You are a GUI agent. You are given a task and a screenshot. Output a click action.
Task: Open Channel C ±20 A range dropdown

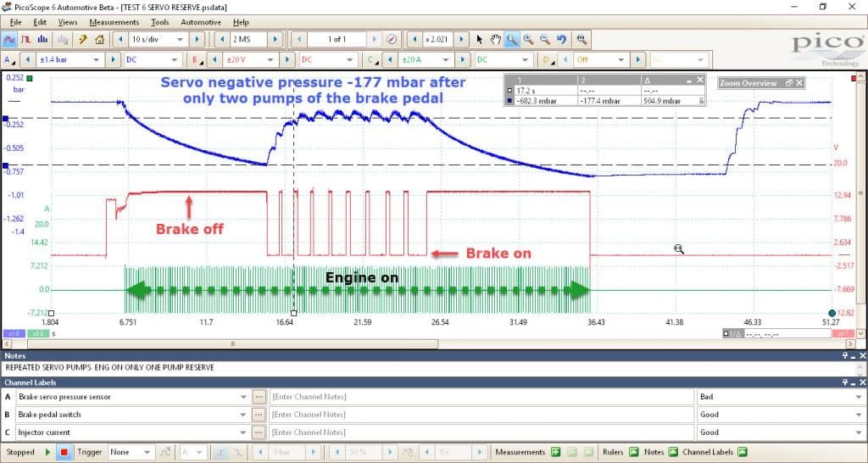pyautogui.click(x=426, y=60)
